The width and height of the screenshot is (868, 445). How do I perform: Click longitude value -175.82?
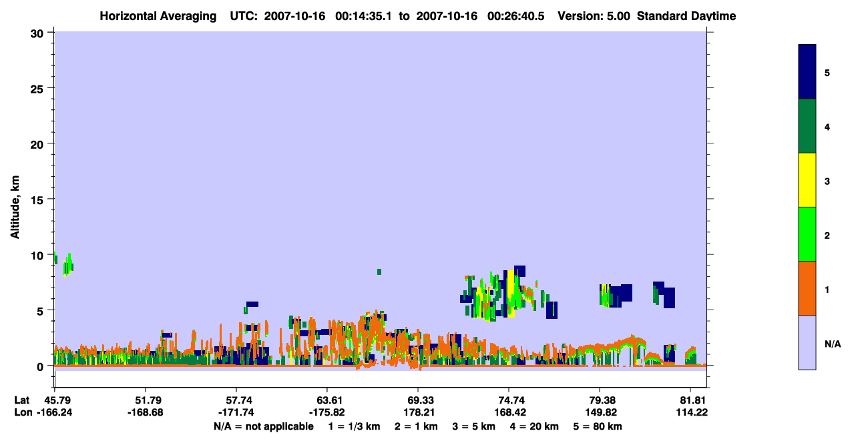(327, 412)
